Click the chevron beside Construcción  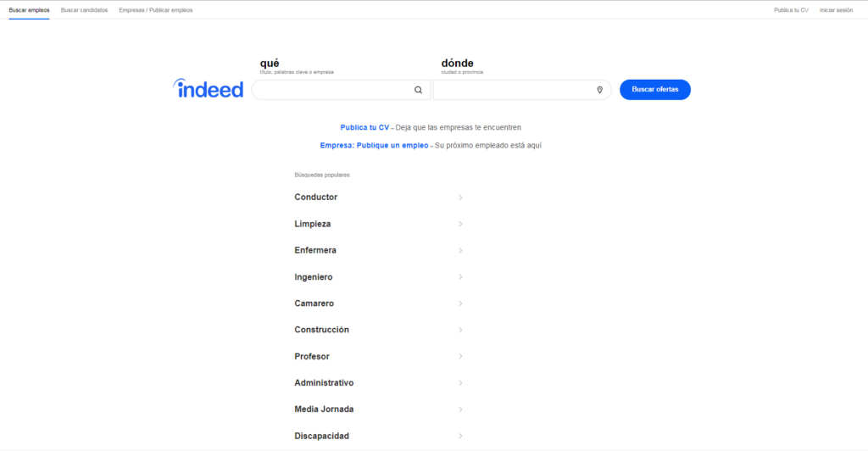[460, 330]
